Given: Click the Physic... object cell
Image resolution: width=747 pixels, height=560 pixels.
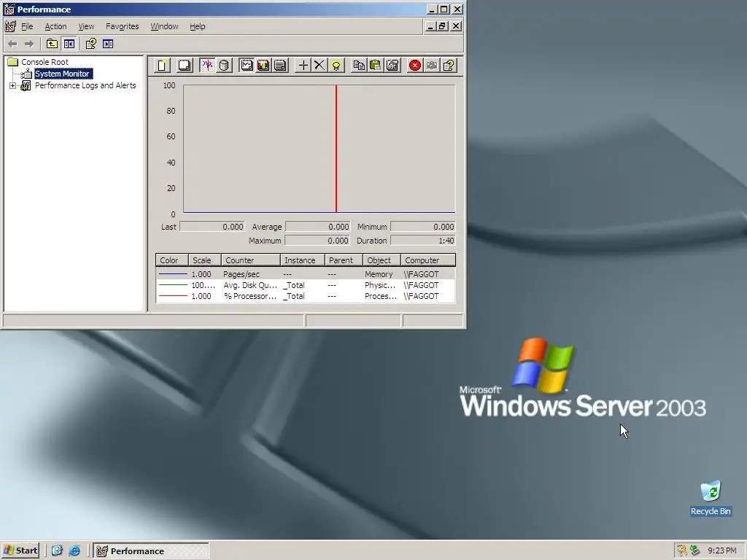Looking at the screenshot, I should (x=380, y=285).
